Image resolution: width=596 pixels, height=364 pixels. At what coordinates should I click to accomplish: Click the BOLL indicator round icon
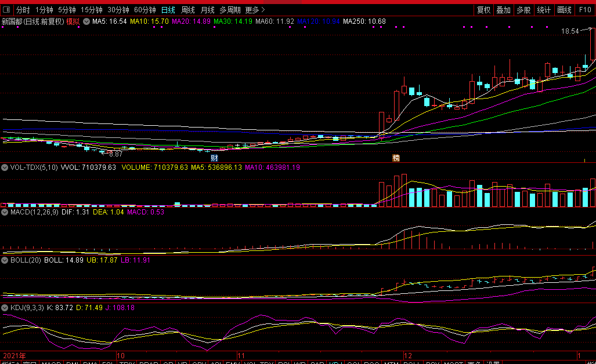5,260
